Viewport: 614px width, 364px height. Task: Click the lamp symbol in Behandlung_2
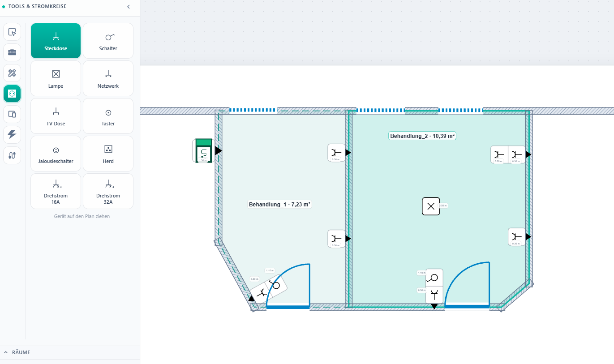point(431,206)
